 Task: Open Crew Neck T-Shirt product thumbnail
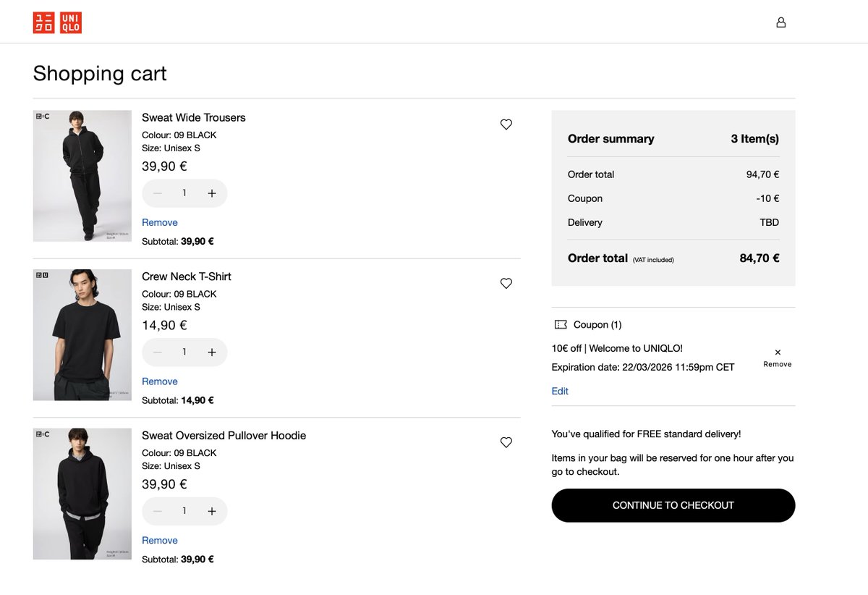pyautogui.click(x=82, y=335)
